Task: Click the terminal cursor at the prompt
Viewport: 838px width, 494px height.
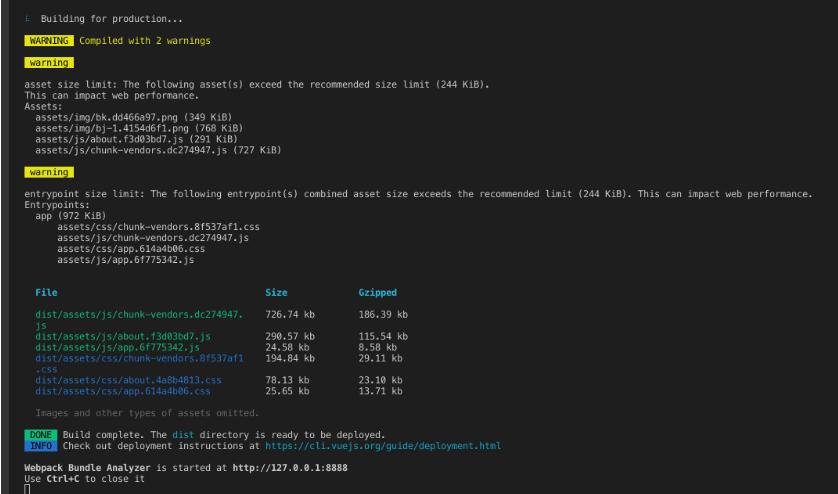Action: [28, 487]
